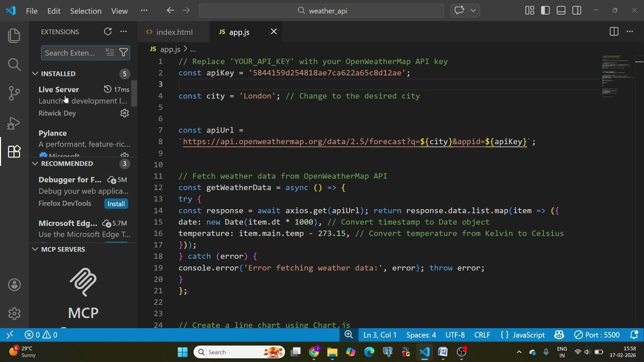Screen dimensions: 644x362
Task: Open the Explorer view in activity bar
Action: 14,36
